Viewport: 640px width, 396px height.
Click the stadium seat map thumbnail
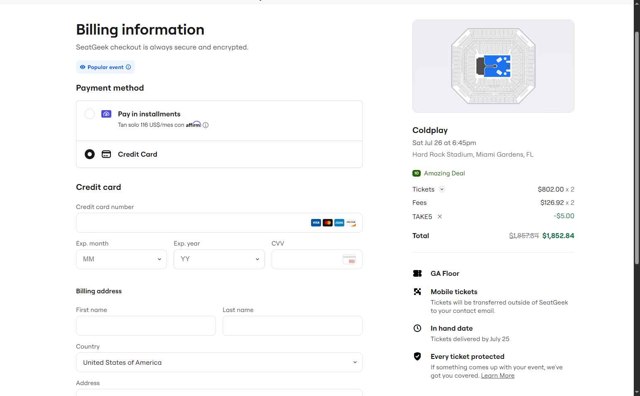pyautogui.click(x=493, y=66)
